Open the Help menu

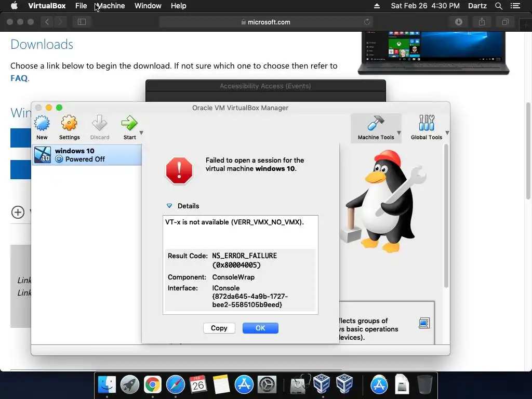[x=179, y=6]
